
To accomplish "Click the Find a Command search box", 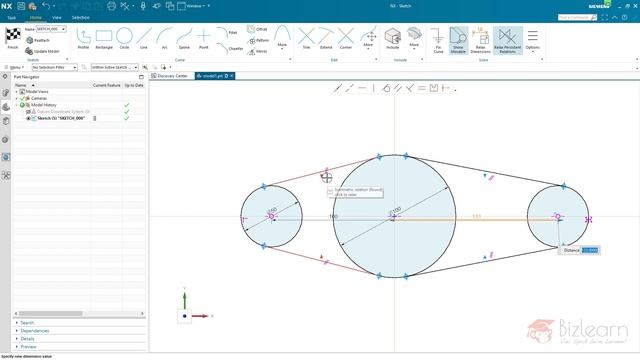I will pos(577,17).
